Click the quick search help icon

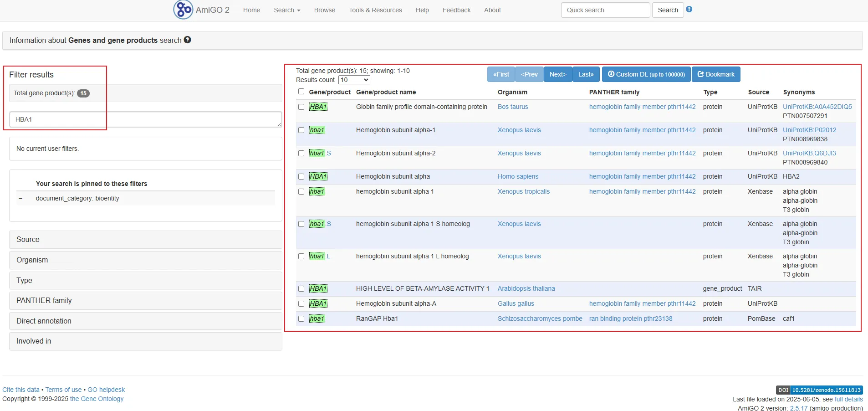pos(689,9)
